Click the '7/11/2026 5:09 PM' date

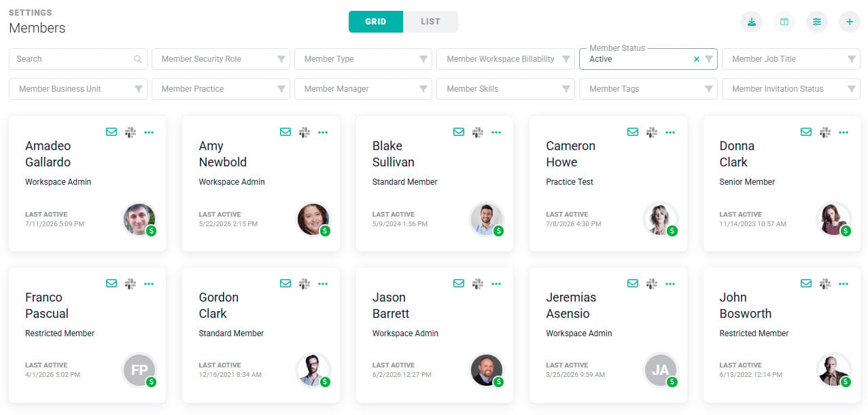(55, 223)
